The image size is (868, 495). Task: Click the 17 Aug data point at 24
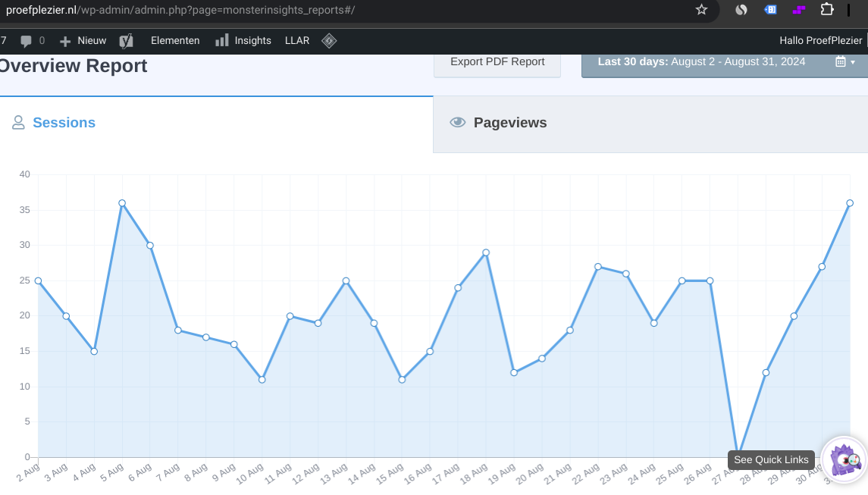(458, 288)
